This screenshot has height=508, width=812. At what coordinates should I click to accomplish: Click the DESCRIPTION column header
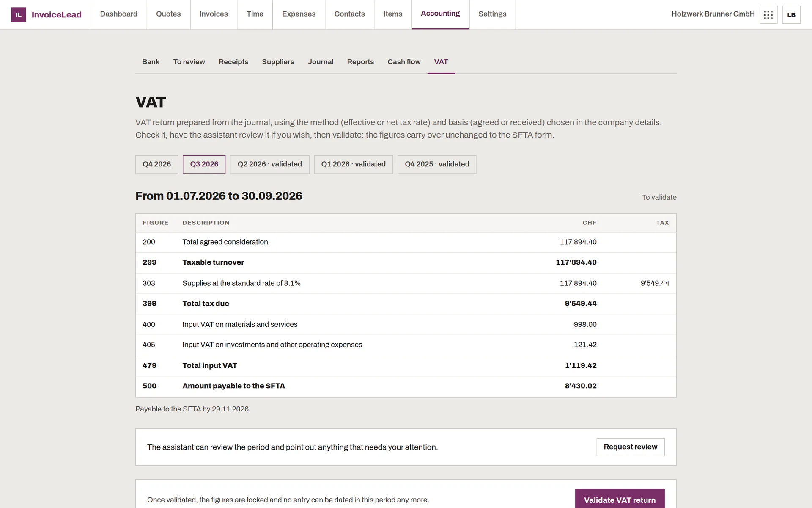[x=206, y=223]
